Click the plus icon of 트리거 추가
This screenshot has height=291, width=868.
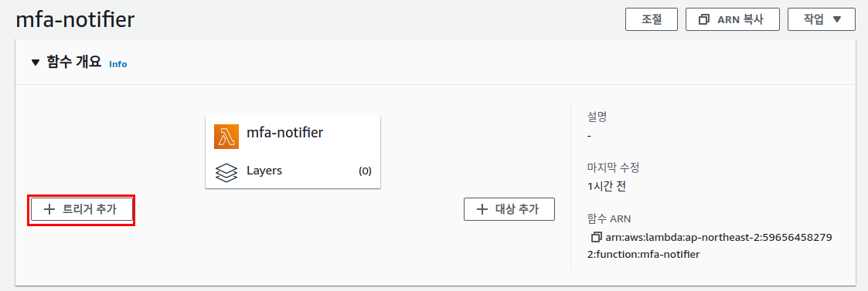[x=49, y=210]
